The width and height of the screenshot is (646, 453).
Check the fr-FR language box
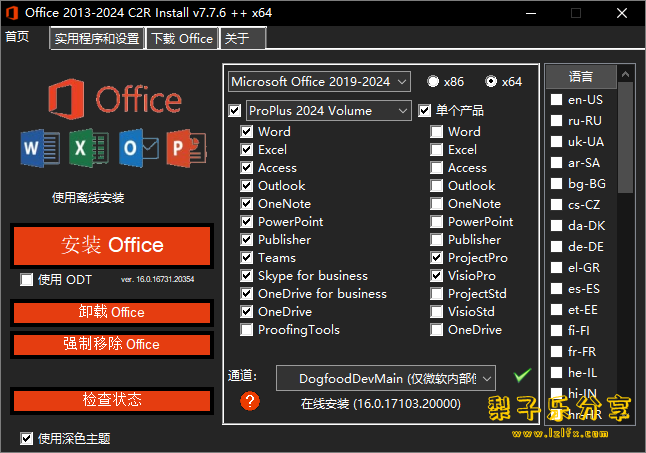pos(557,352)
